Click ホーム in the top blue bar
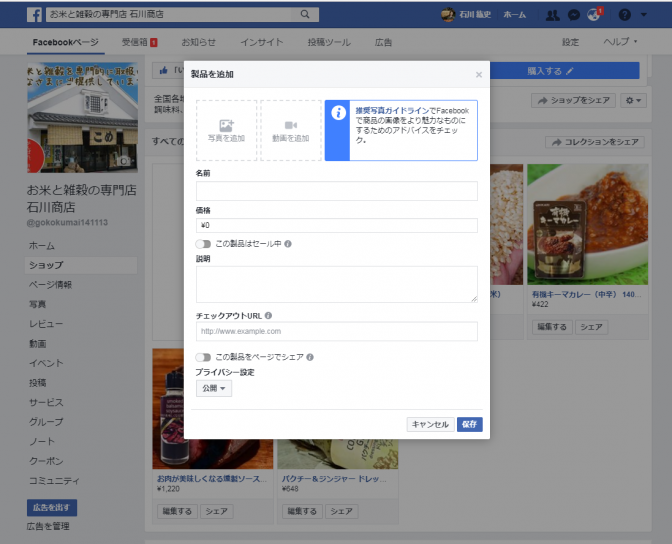The width and height of the screenshot is (672, 544). click(514, 15)
